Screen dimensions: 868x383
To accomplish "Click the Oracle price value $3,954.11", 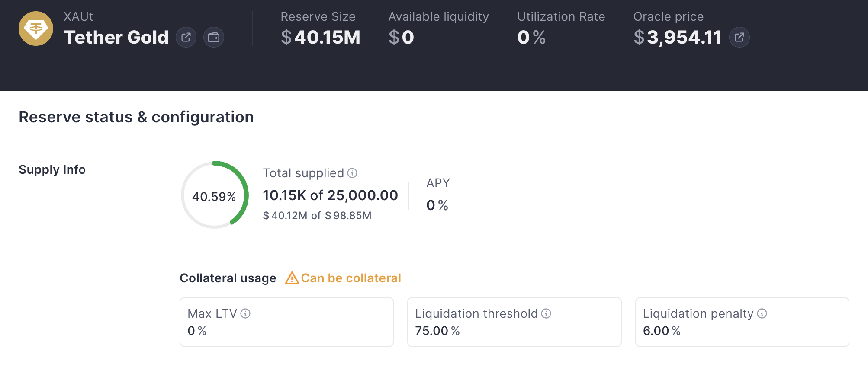I will click(678, 37).
